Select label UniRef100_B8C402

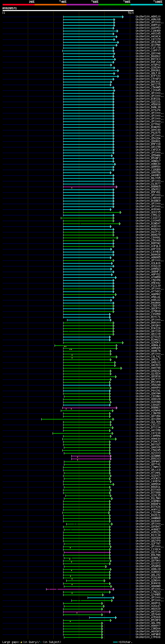tap(148, 82)
